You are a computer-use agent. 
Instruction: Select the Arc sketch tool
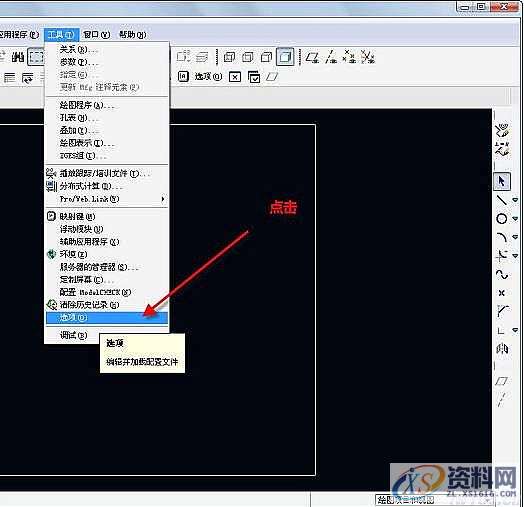(x=502, y=237)
